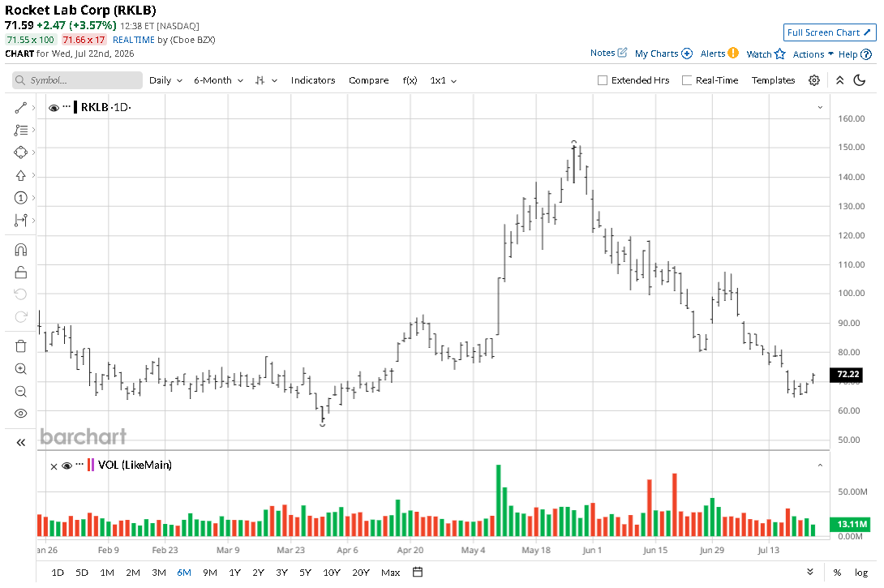Image resolution: width=884 pixels, height=588 pixels.
Task: Select the 1Y time range
Action: [234, 573]
